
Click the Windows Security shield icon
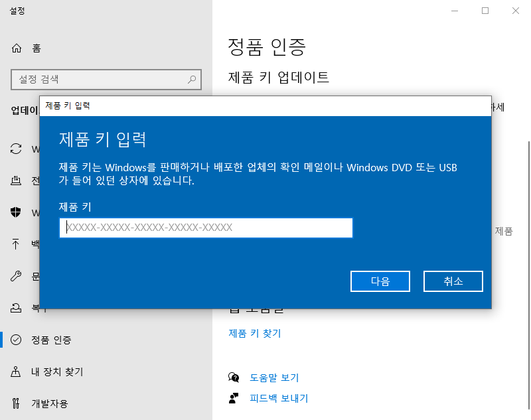pos(15,212)
